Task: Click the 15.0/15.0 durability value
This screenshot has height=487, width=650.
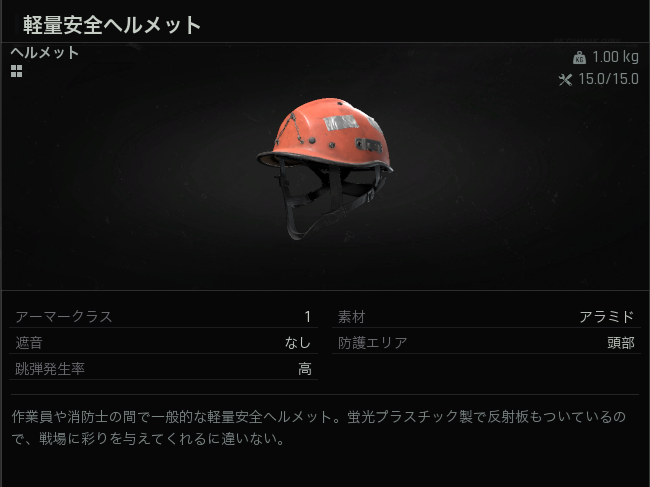Action: [x=608, y=79]
